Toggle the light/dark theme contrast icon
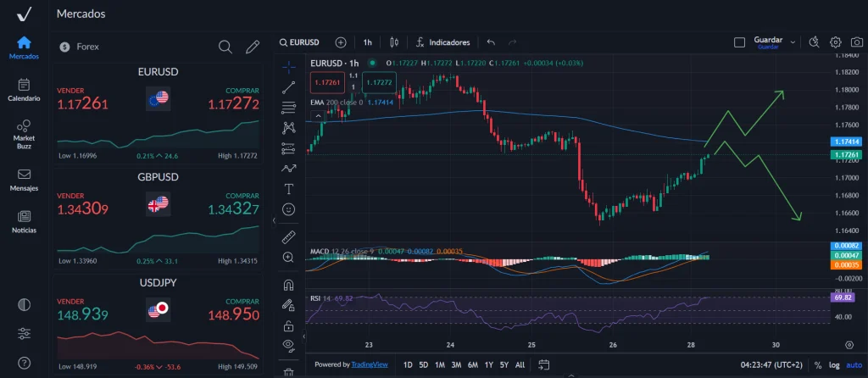Screen dimensions: 868x378 [x=24, y=304]
